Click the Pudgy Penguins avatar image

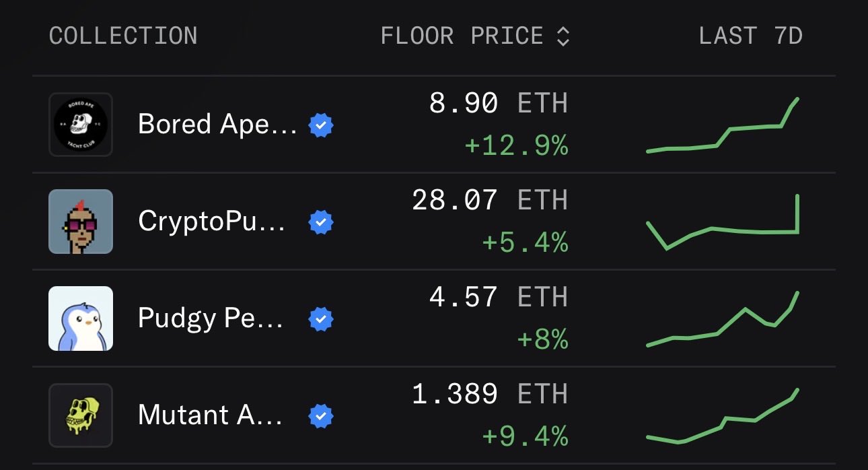(x=81, y=318)
